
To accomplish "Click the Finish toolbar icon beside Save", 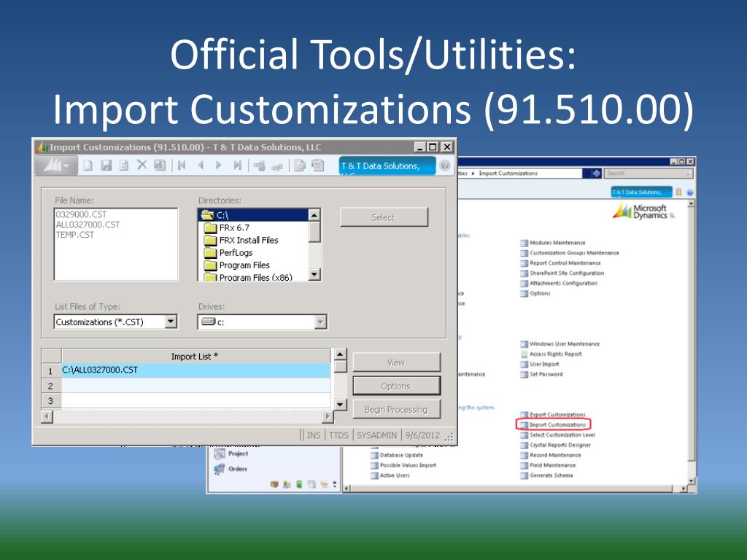I will [124, 166].
